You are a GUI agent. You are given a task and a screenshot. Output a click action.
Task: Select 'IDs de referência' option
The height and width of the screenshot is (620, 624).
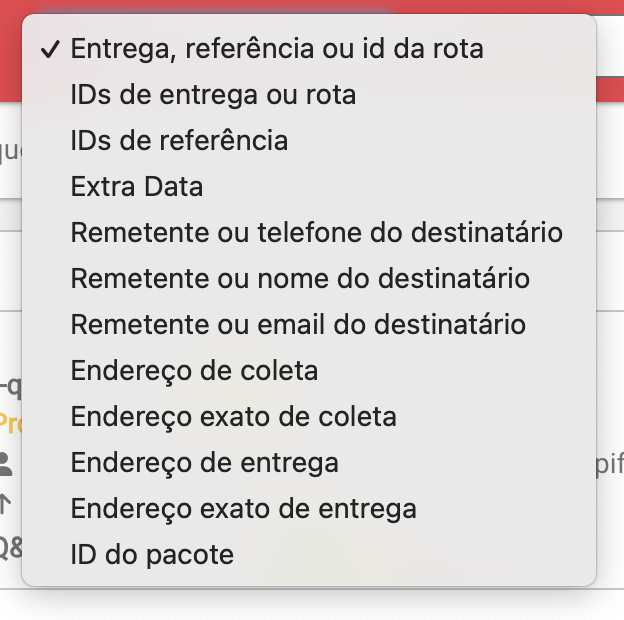tap(309, 141)
